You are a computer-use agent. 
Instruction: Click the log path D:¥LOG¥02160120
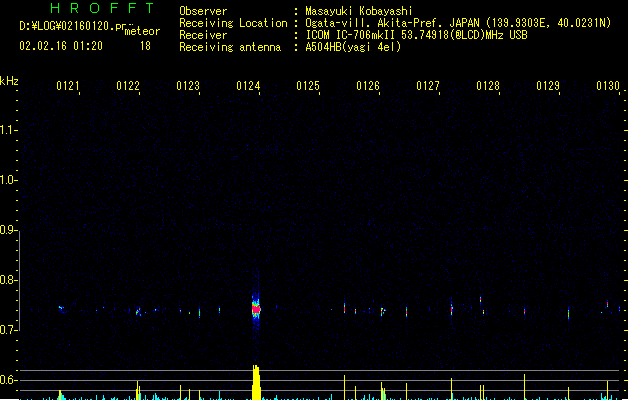tap(75, 26)
